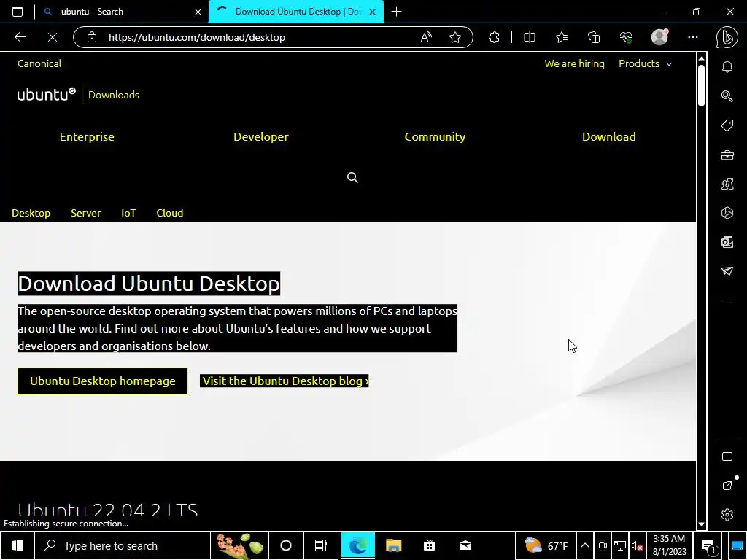Image resolution: width=747 pixels, height=560 pixels.
Task: Expand the Products dropdown
Action: [x=646, y=64]
